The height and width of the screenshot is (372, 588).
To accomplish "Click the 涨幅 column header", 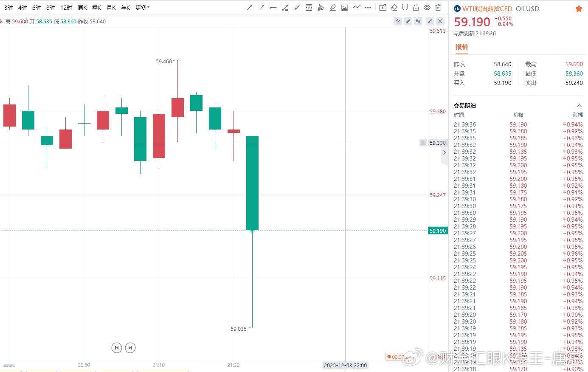I will tap(578, 115).
